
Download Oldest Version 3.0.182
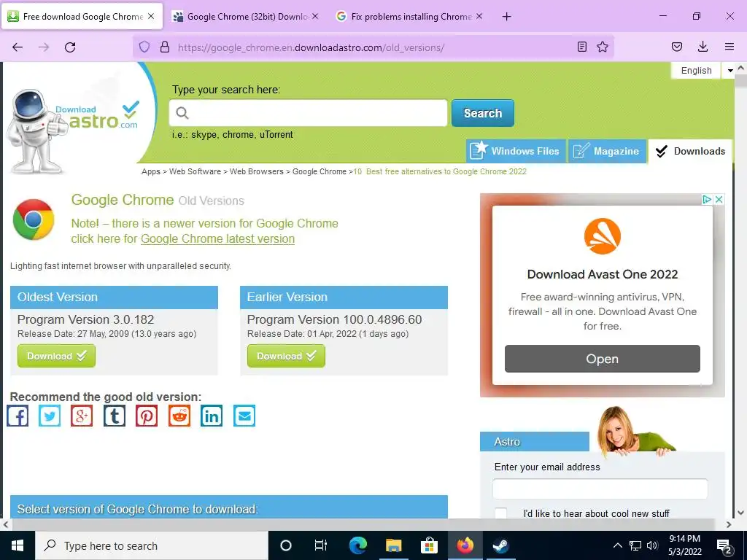click(x=56, y=356)
